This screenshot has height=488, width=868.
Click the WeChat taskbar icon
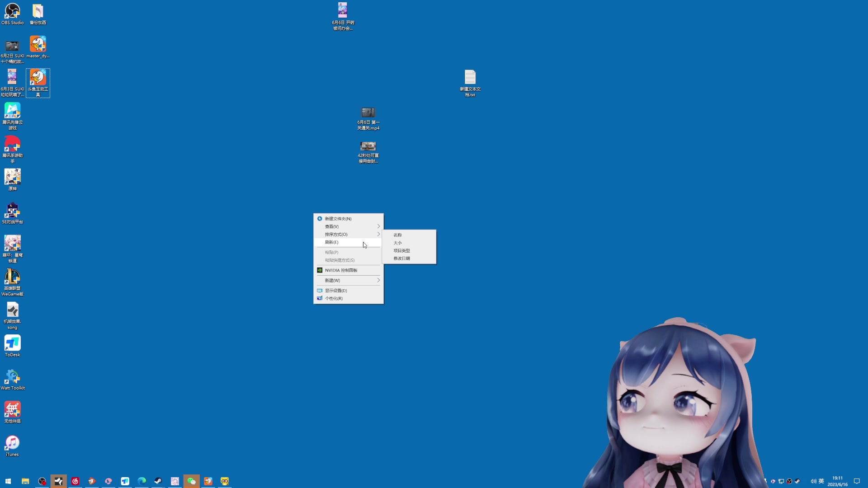click(191, 481)
